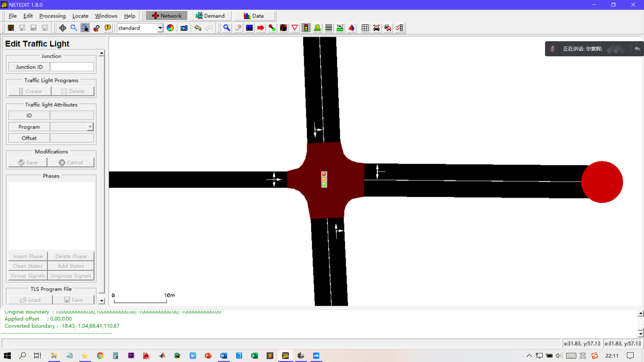The height and width of the screenshot is (362, 644).
Task: Click the Create traffic light program button
Action: pyautogui.click(x=30, y=91)
